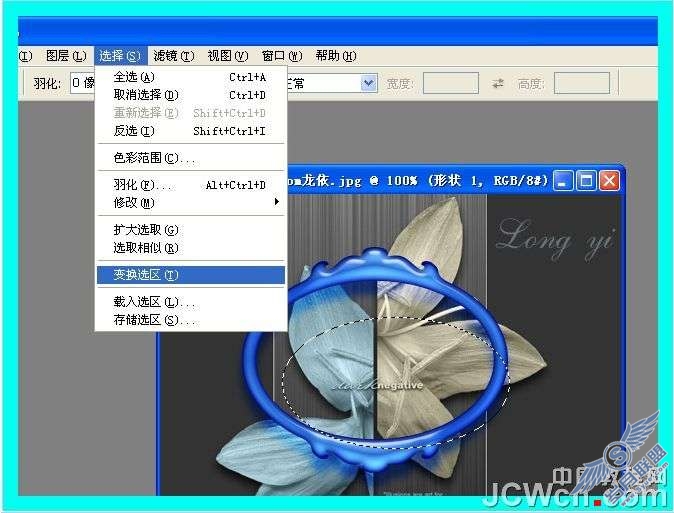
Task: Open 色彩范围(C) Color Range dialog
Action: coord(190,158)
